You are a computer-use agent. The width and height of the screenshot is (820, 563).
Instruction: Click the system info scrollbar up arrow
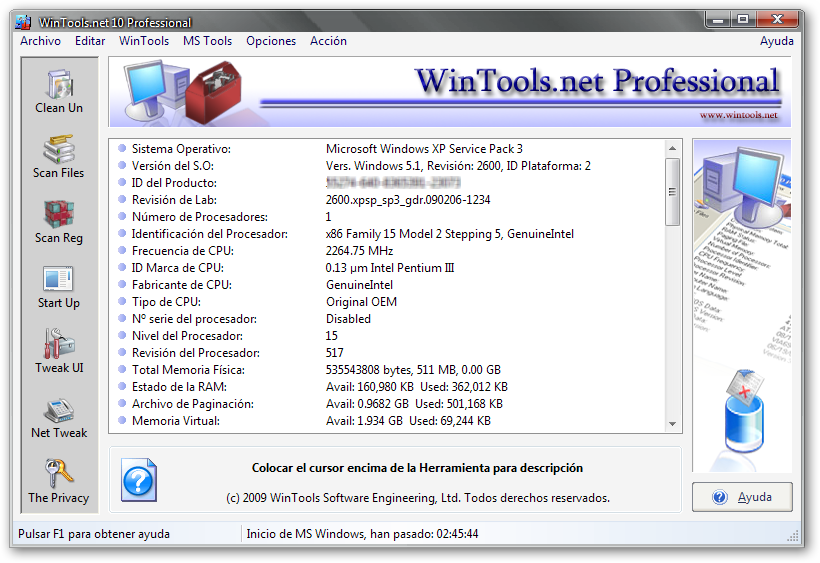[x=673, y=148]
